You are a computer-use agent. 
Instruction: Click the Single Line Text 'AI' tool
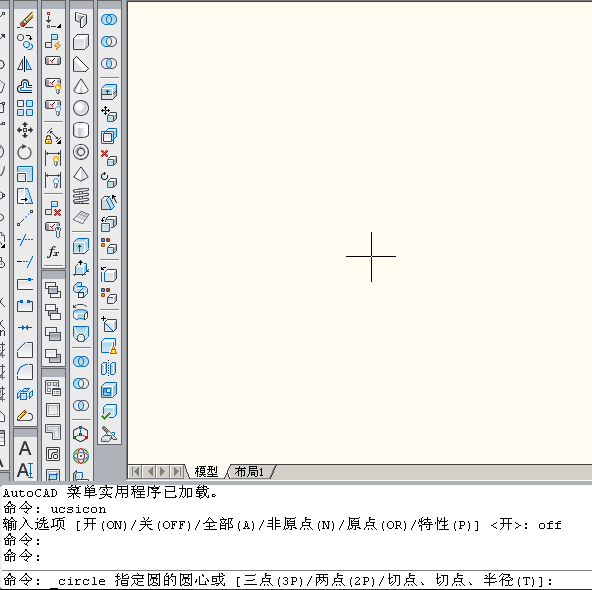[x=25, y=470]
